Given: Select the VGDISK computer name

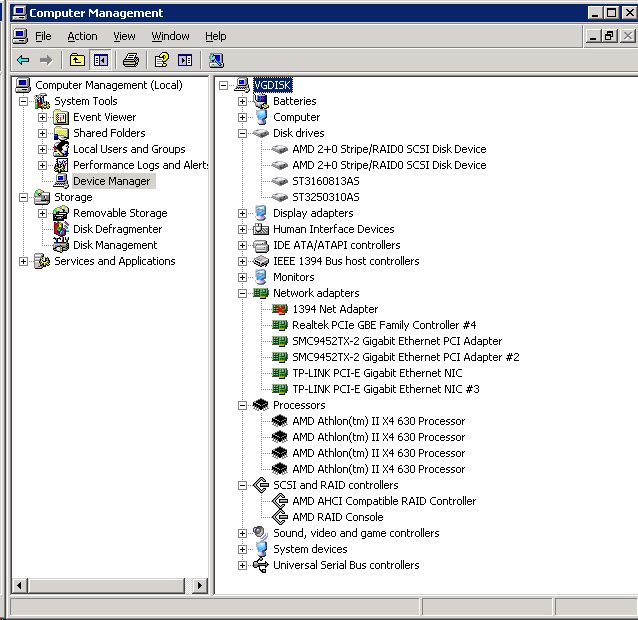Looking at the screenshot, I should (x=272, y=85).
